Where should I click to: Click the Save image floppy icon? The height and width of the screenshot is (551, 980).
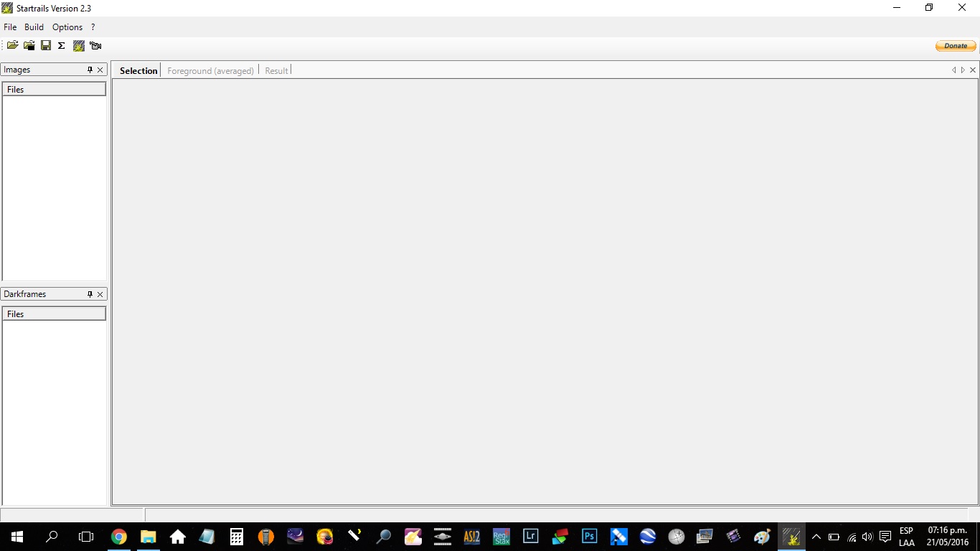tap(46, 45)
